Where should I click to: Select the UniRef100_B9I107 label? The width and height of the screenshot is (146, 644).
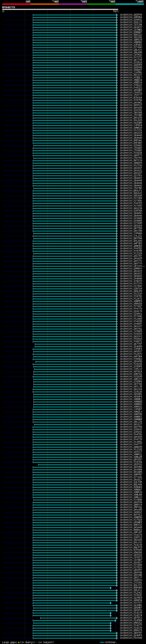click(131, 75)
